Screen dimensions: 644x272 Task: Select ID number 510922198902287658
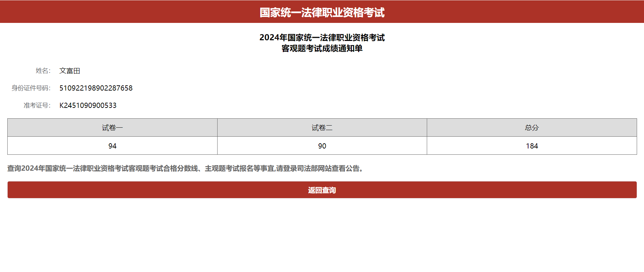tap(96, 88)
